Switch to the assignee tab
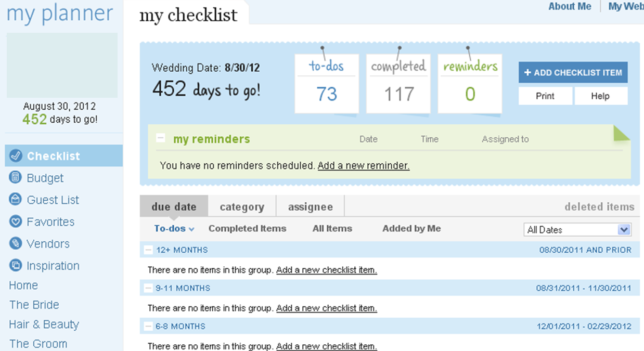Image resolution: width=644 pixels, height=351 pixels. [x=311, y=207]
